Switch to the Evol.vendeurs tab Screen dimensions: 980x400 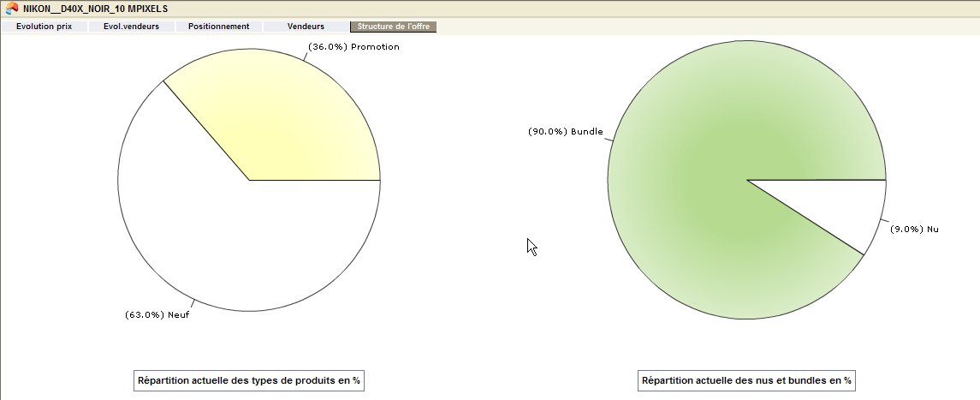click(x=131, y=27)
